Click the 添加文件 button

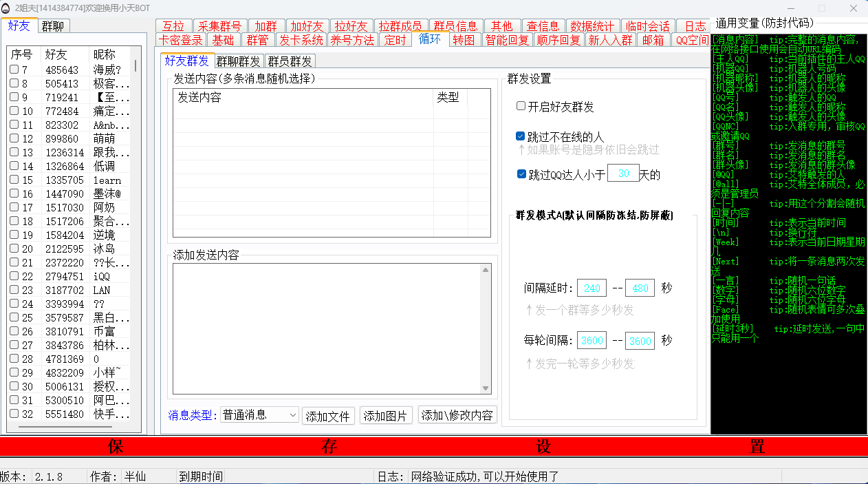329,416
